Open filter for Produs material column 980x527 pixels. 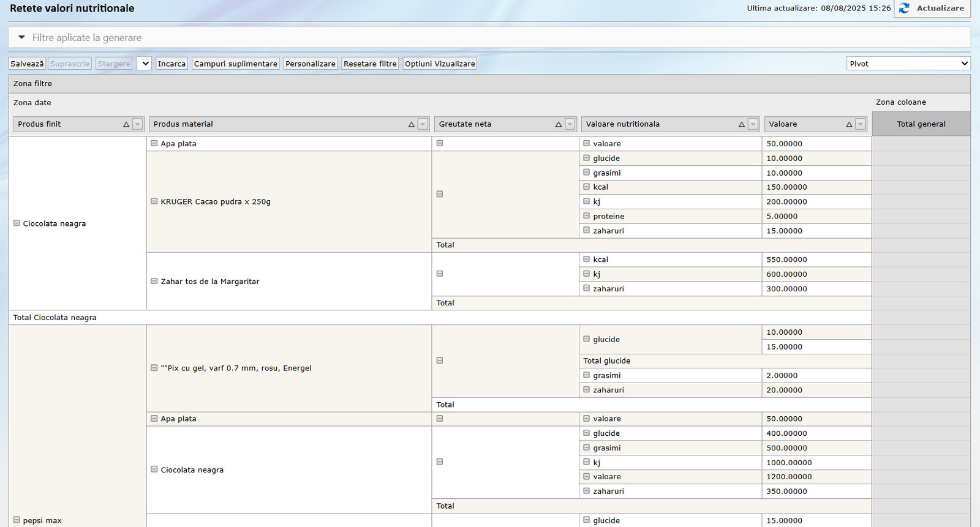(x=423, y=124)
